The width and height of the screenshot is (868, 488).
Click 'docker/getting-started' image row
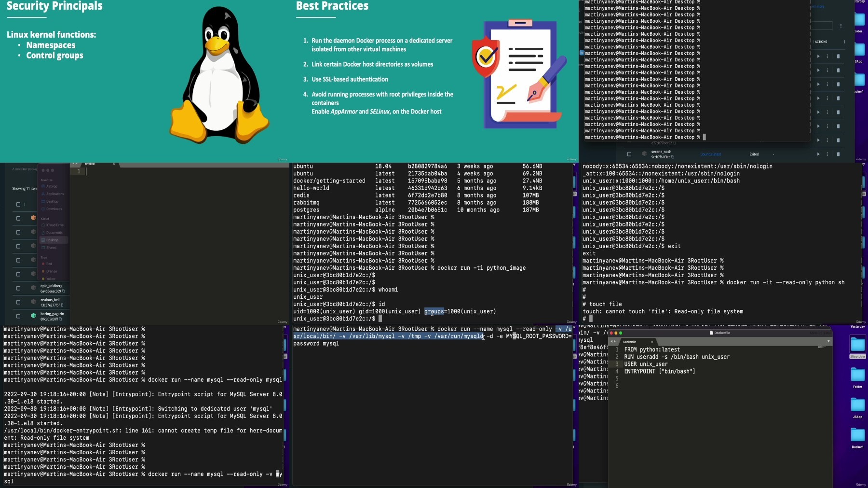418,181
